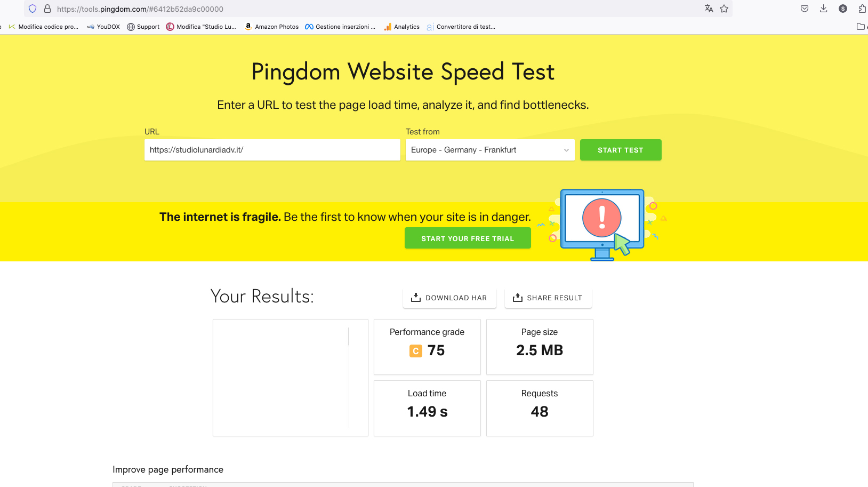
Task: Open the tracking protection shield in address bar
Action: [x=33, y=9]
